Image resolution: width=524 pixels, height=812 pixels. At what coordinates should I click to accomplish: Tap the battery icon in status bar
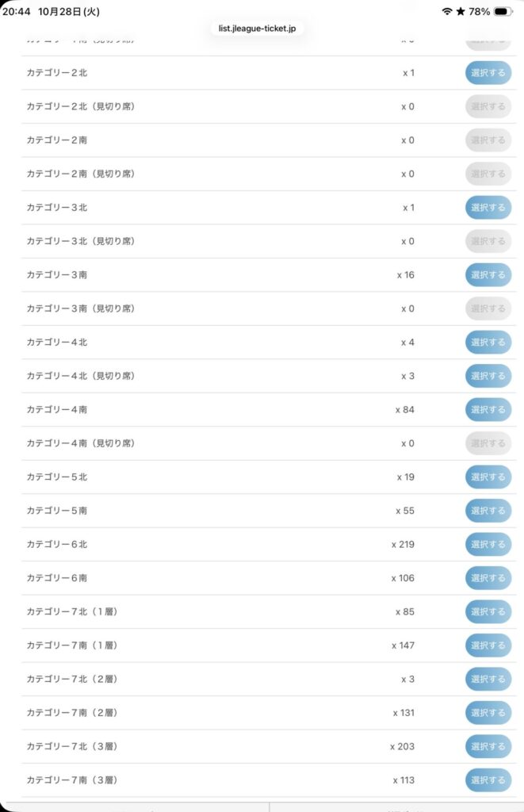(503, 12)
